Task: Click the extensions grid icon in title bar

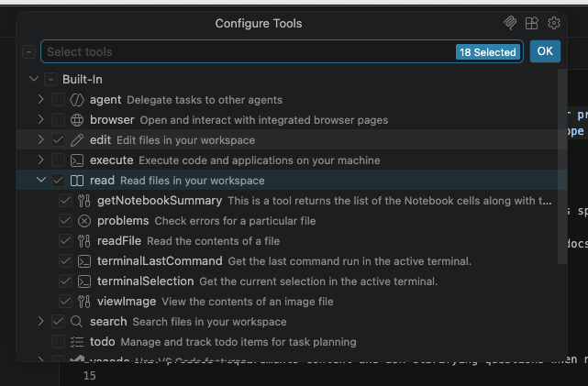Action: point(532,23)
